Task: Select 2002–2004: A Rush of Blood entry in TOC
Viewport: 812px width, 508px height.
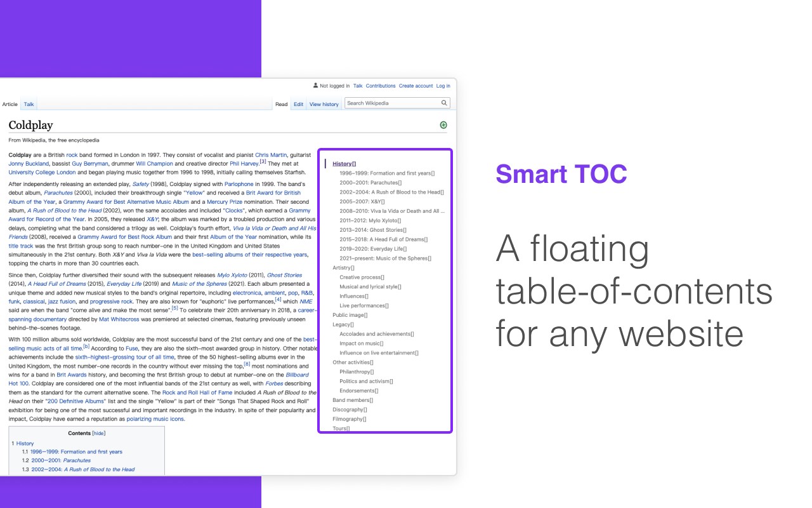Action: click(391, 192)
